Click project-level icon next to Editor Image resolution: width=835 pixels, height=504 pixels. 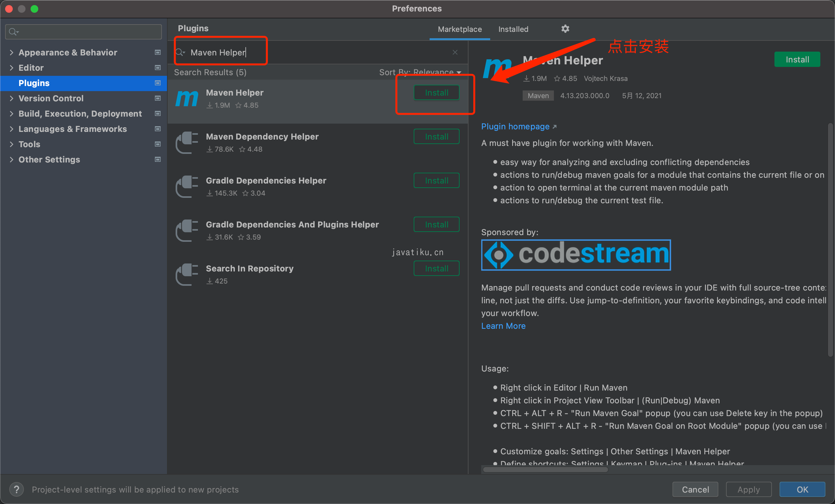pyautogui.click(x=157, y=68)
